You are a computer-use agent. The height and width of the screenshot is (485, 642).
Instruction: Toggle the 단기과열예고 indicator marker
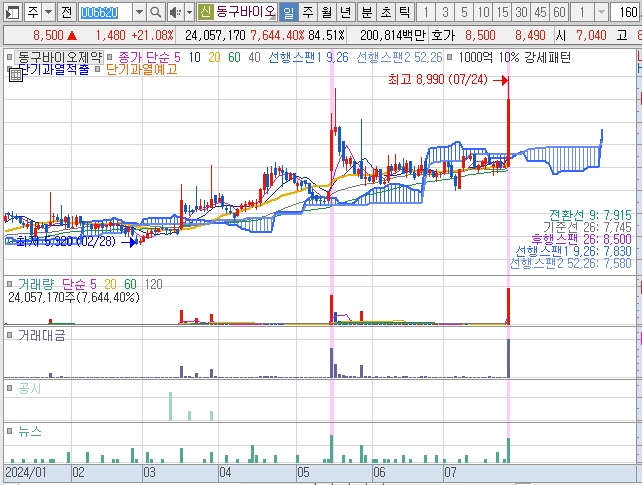tap(97, 69)
